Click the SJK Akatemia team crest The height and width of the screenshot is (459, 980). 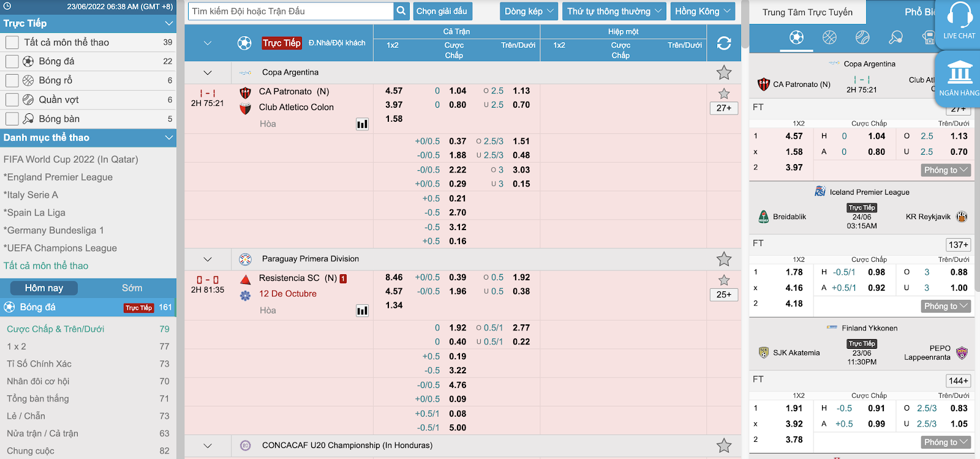click(764, 353)
